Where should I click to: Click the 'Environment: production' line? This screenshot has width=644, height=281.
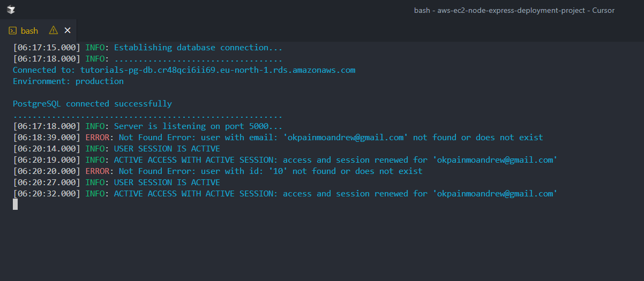pyautogui.click(x=68, y=81)
